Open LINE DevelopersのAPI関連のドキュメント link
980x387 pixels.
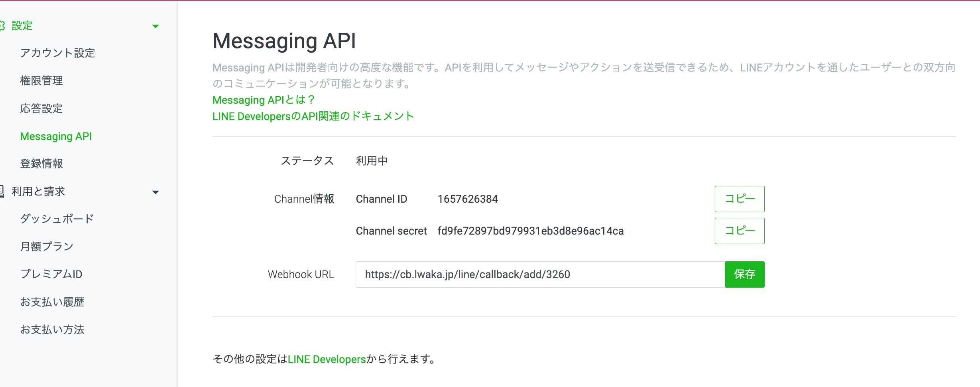pos(313,116)
